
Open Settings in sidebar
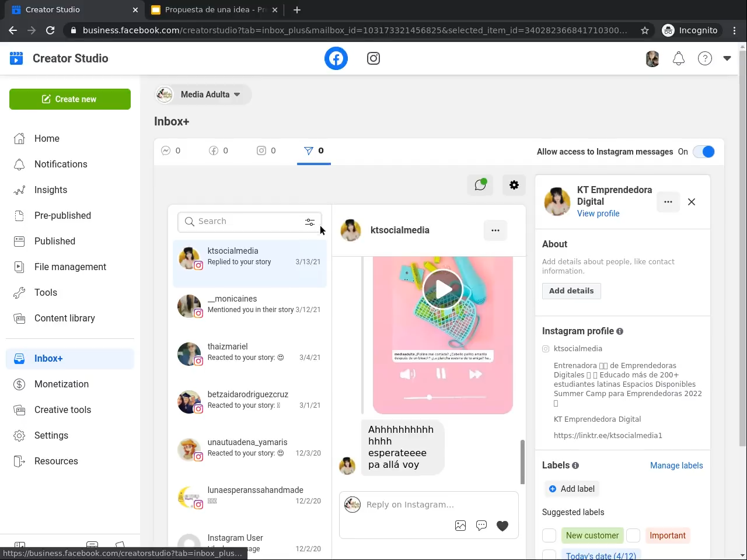pos(70,435)
